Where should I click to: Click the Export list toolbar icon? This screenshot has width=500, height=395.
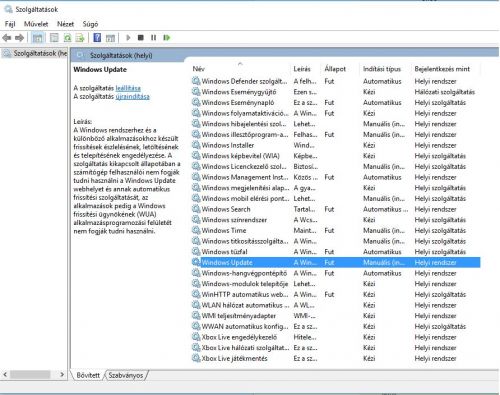point(80,38)
